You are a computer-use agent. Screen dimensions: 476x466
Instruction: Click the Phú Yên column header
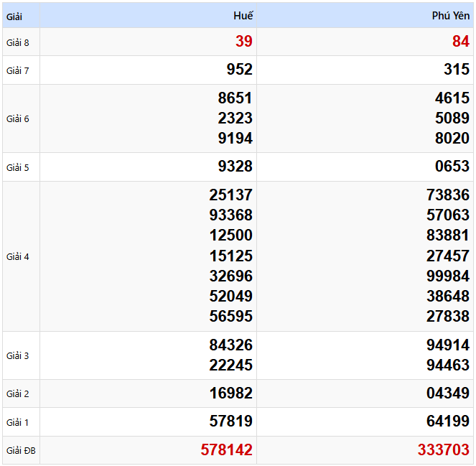pyautogui.click(x=450, y=16)
